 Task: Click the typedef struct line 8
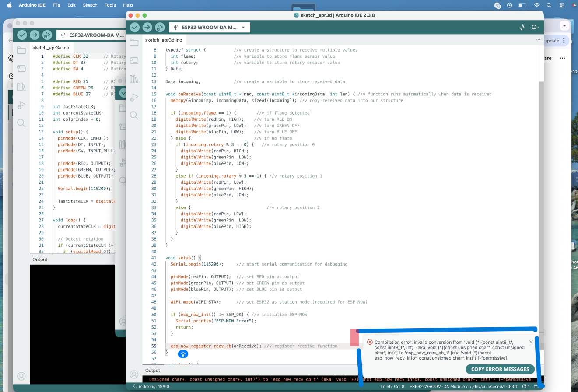tap(186, 50)
